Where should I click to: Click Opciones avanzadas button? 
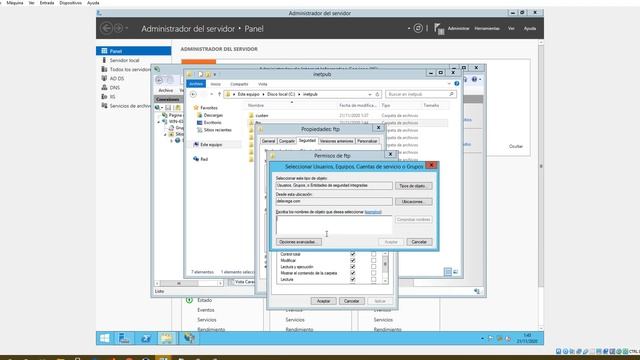[x=298, y=242]
